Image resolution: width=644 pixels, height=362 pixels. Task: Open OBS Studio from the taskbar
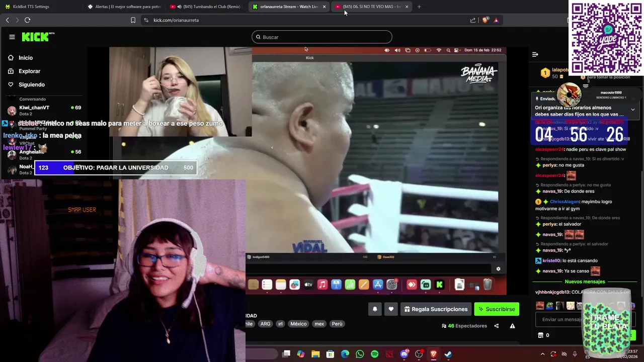419,354
